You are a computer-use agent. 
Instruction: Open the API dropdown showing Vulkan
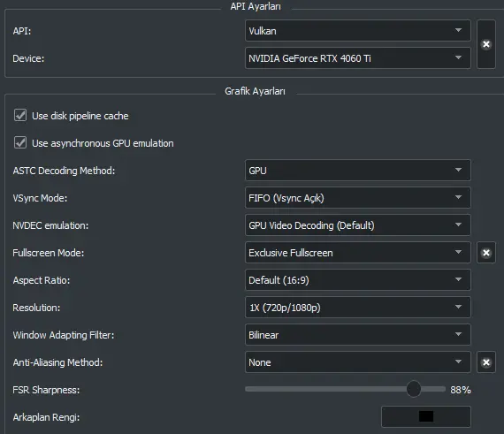point(358,31)
